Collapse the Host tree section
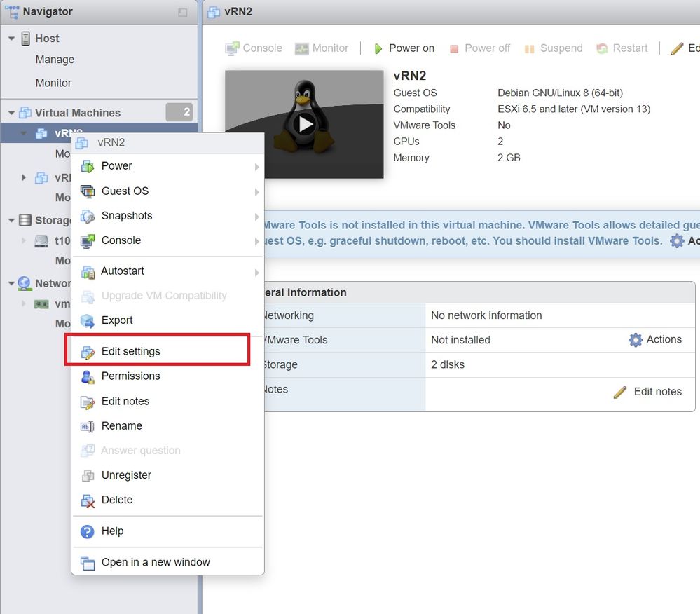Screen dimensions: 700x614 11,39
